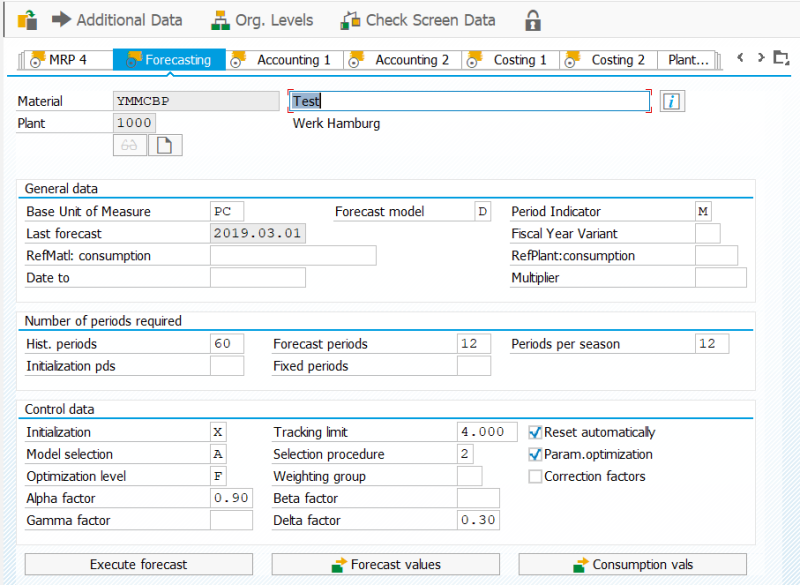Click the Execute forecast button
The height and width of the screenshot is (585, 800).
(x=139, y=564)
